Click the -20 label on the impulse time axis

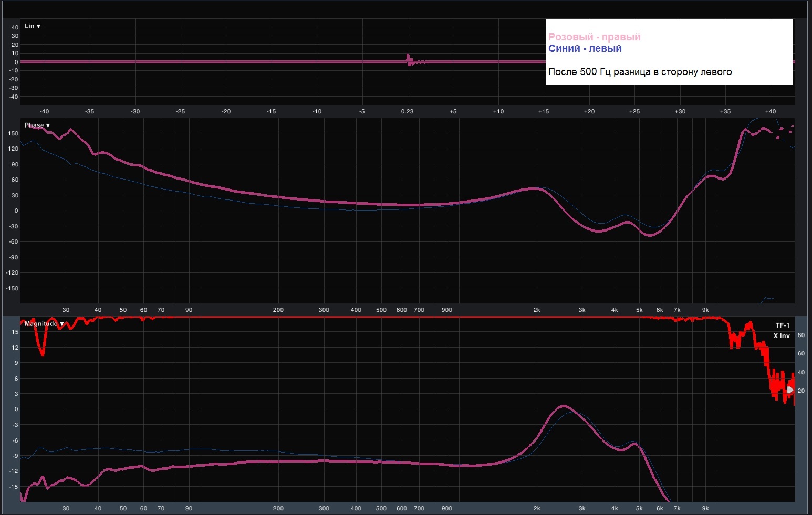click(226, 111)
